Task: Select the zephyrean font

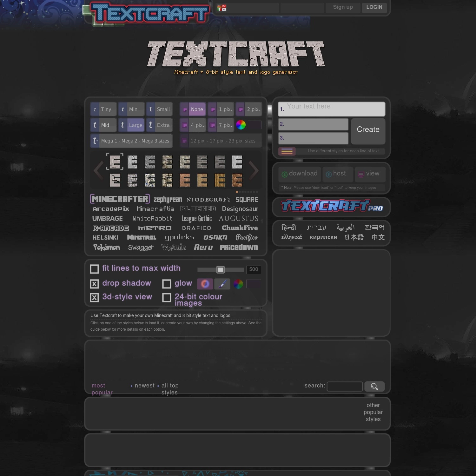Action: pos(168,199)
